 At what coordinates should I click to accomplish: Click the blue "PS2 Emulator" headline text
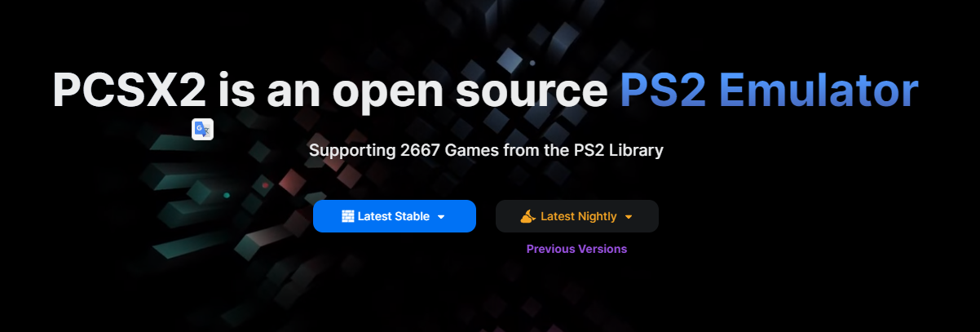769,90
